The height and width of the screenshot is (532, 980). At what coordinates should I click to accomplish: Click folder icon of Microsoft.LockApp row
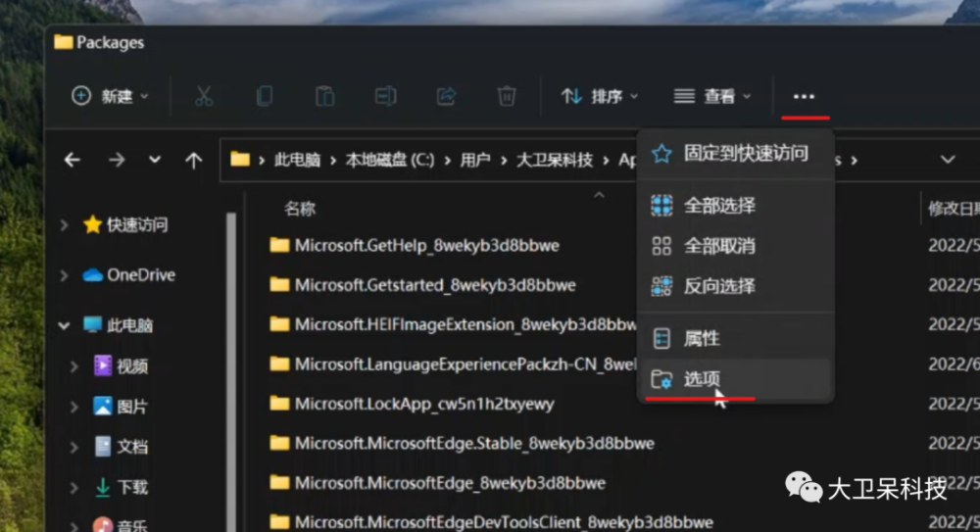pos(279,404)
